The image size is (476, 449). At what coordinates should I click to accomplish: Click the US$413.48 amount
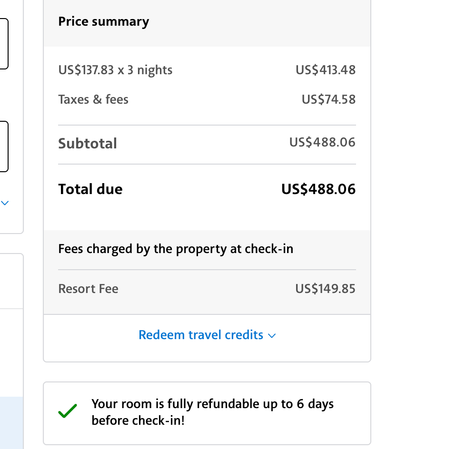(325, 70)
